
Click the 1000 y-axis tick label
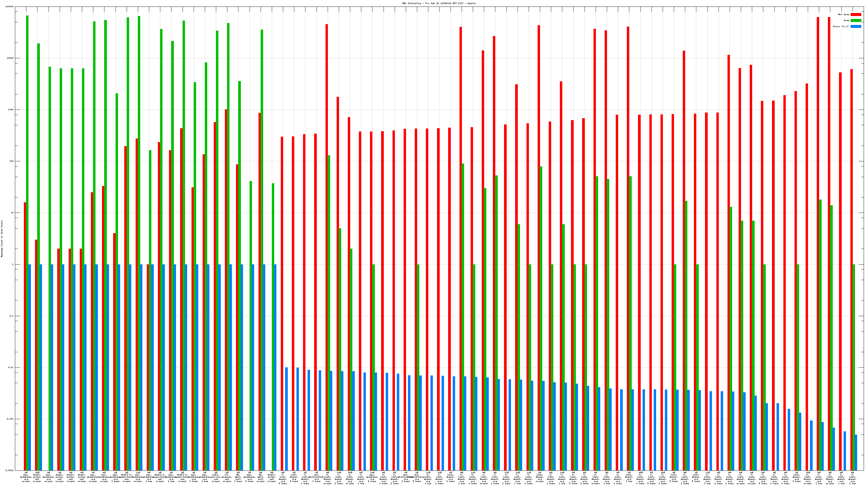11,110
